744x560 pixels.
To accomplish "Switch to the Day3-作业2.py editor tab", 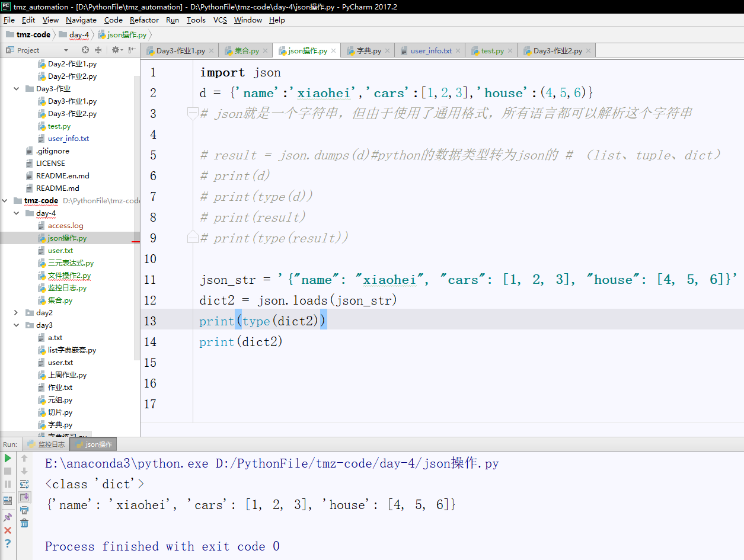I will (x=557, y=51).
